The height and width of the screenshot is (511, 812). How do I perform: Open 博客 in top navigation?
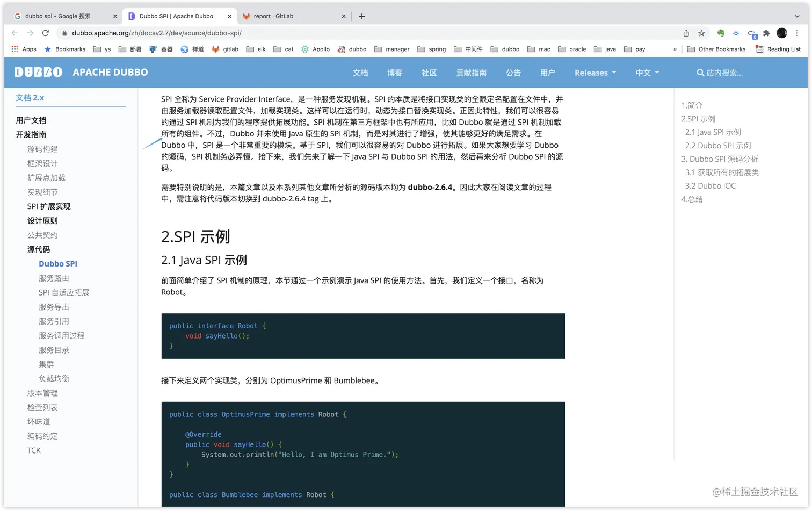click(x=395, y=73)
